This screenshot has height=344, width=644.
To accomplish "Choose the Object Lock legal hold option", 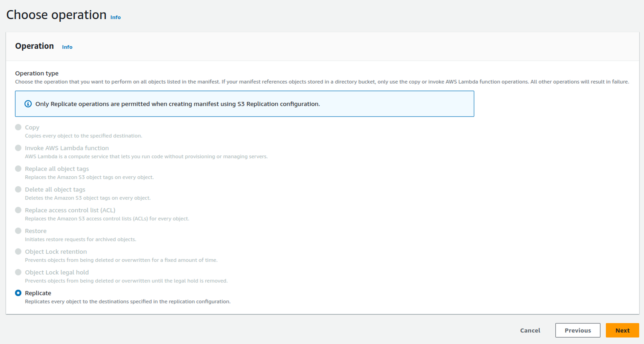I will click(x=18, y=272).
